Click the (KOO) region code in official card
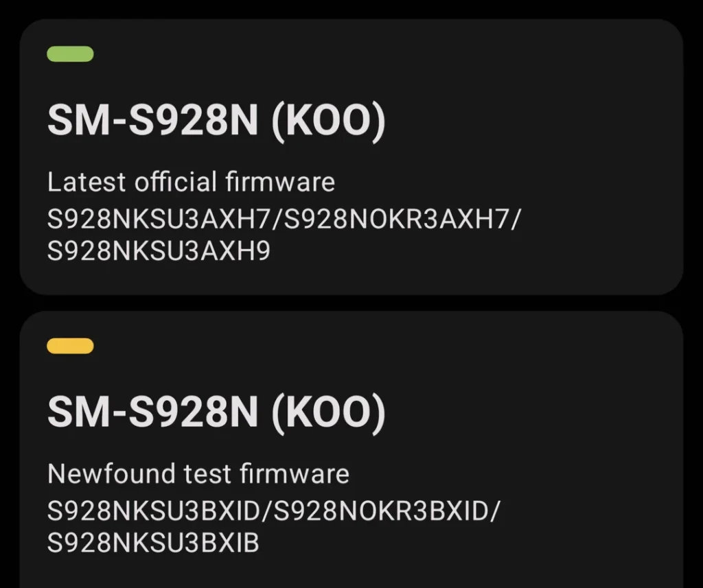 327,121
